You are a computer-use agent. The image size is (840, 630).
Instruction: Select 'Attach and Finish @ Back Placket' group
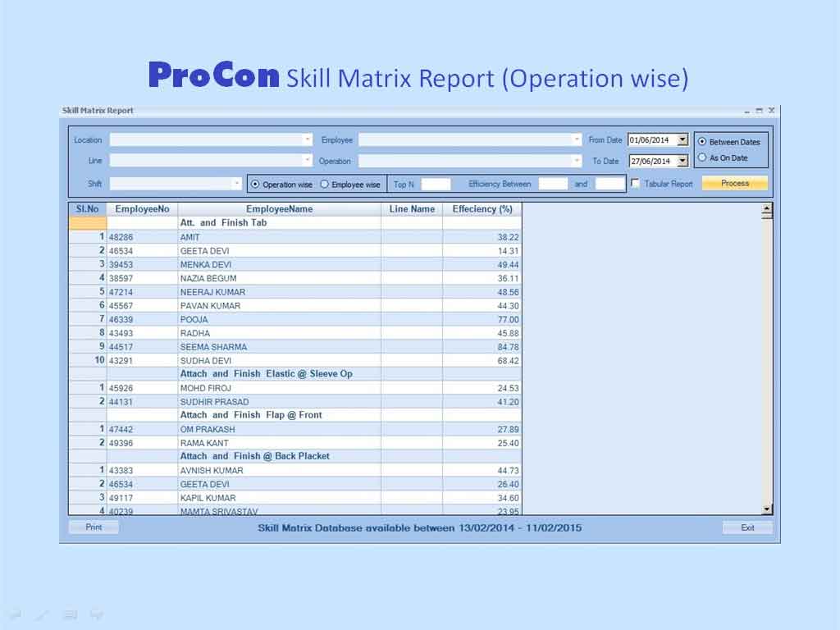pos(295,456)
